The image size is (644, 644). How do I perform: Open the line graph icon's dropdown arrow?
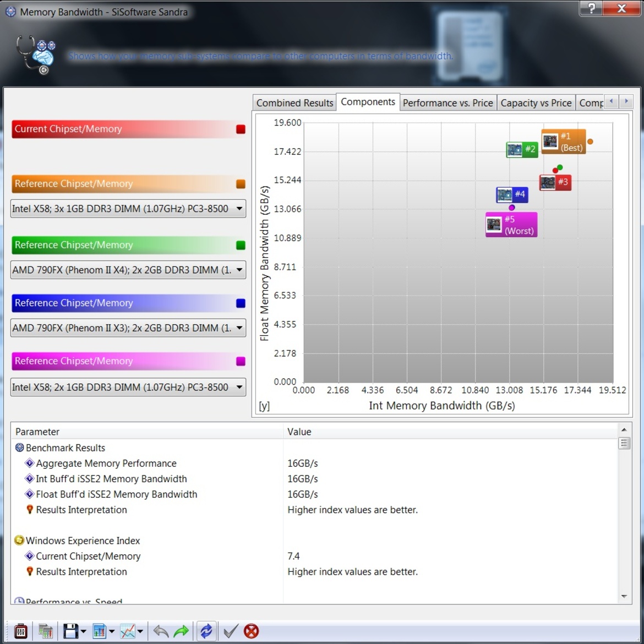tap(140, 631)
